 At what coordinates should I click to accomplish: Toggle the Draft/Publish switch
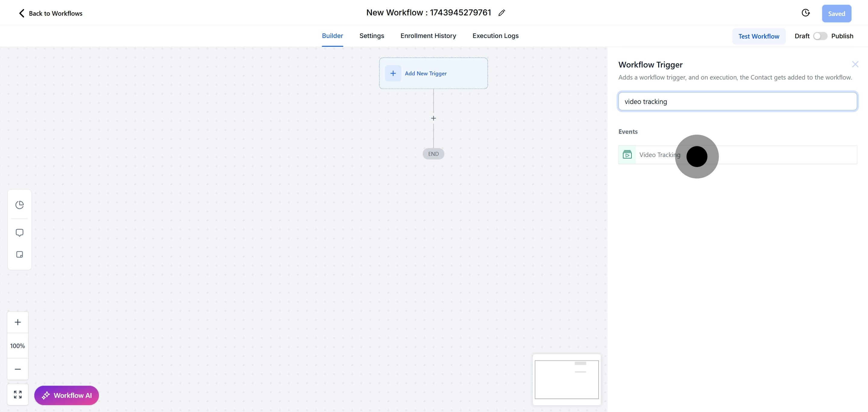820,36
